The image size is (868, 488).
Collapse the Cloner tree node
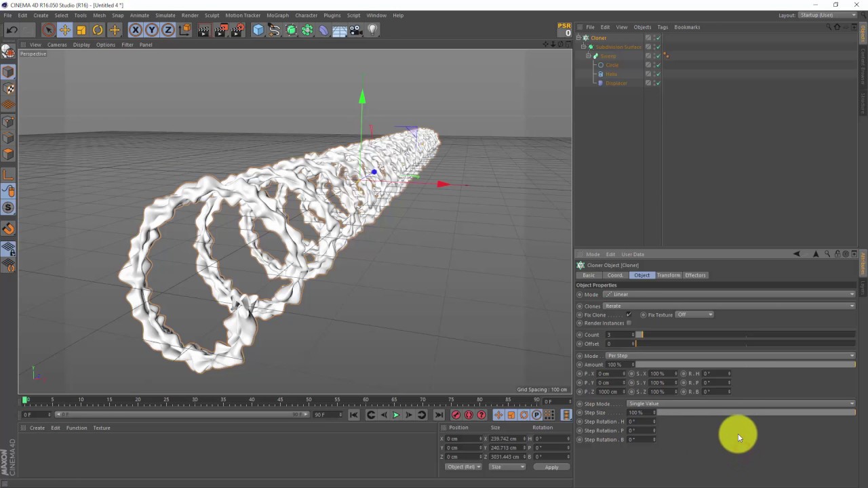[x=578, y=38]
